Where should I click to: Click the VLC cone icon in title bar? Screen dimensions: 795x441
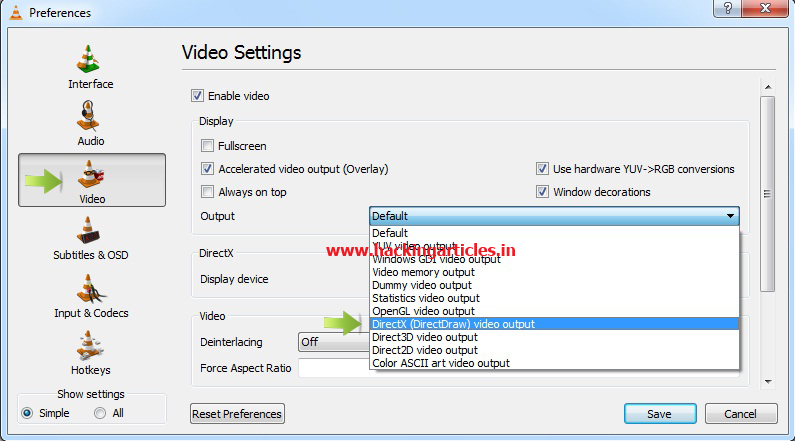[x=16, y=12]
